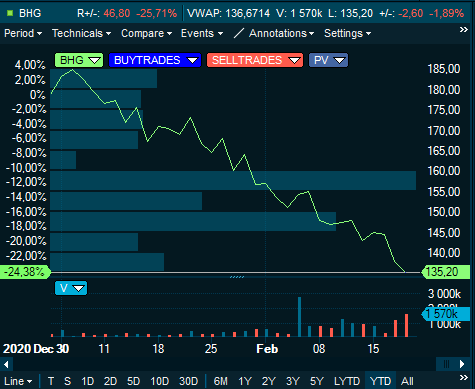Open the Compare dropdown menu
475x389 pixels.
(x=146, y=33)
